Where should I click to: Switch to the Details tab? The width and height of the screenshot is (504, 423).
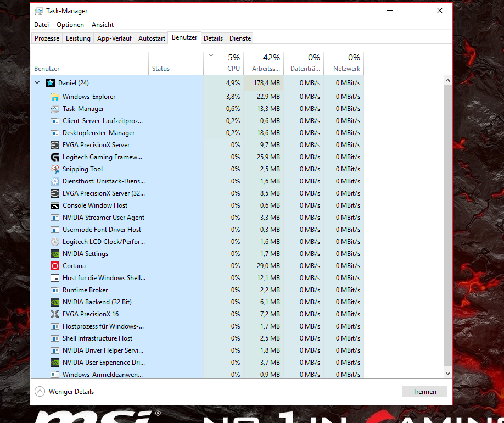214,38
